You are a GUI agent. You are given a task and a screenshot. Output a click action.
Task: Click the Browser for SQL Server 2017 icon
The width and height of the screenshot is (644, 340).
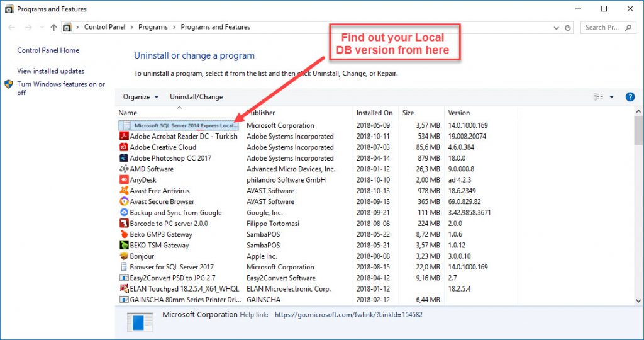pos(124,267)
